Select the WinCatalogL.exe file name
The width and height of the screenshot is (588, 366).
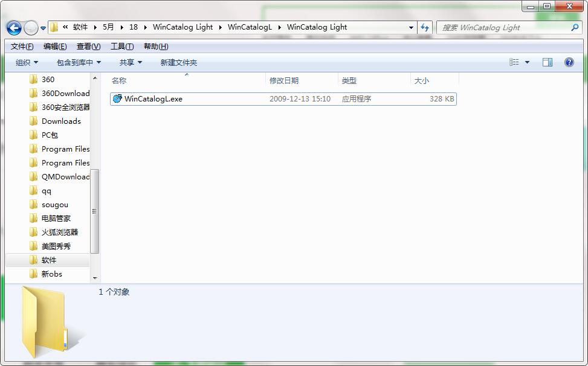(153, 99)
